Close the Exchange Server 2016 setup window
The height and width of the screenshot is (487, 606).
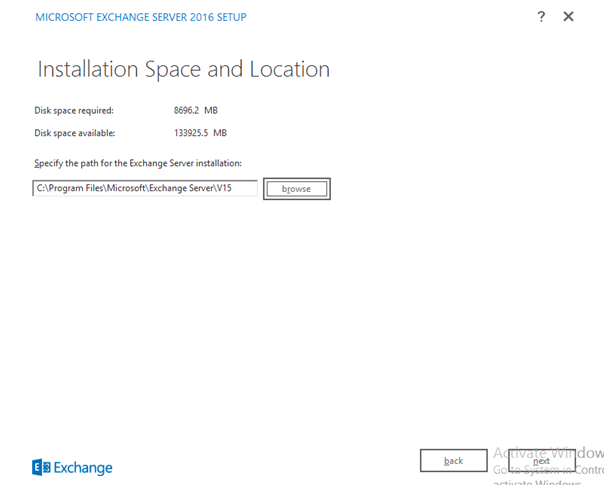click(x=568, y=17)
